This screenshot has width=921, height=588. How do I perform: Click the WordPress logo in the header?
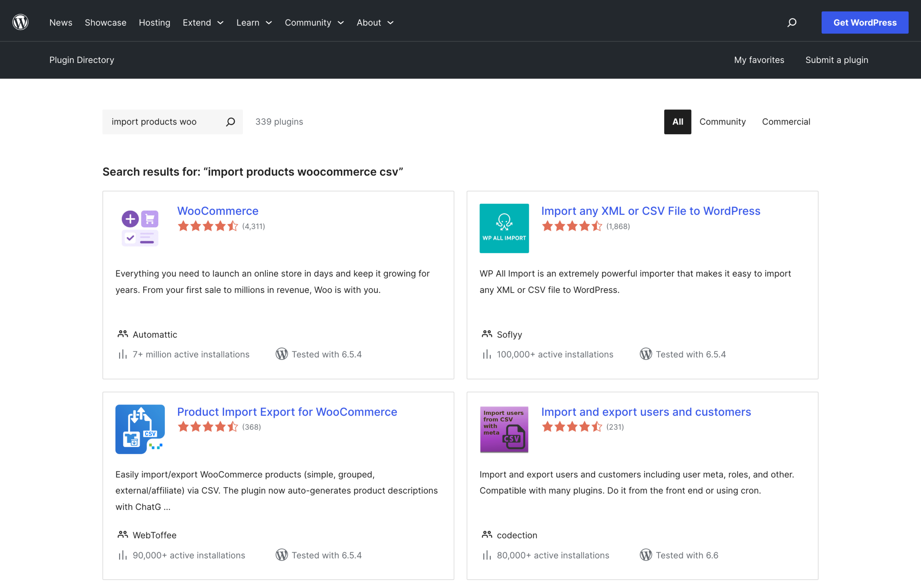tap(20, 22)
